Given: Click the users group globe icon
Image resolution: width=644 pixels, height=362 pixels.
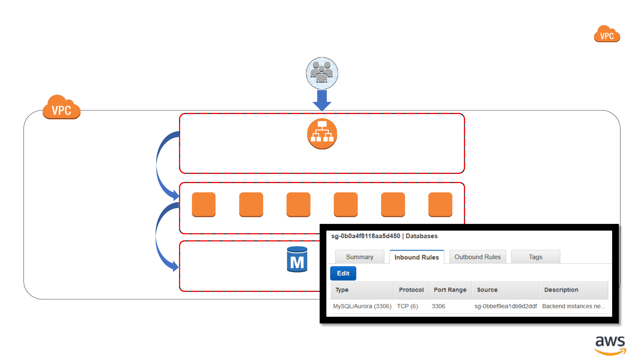Looking at the screenshot, I should [322, 73].
